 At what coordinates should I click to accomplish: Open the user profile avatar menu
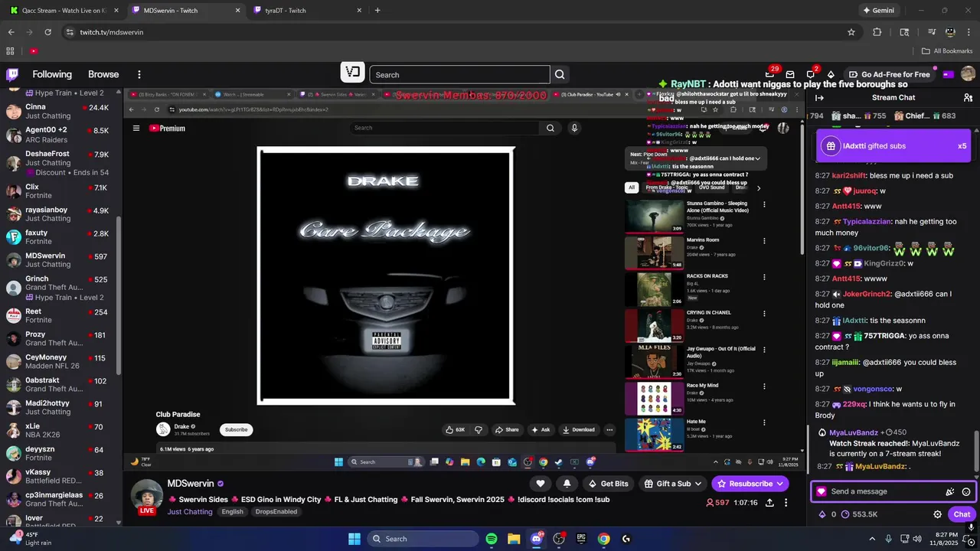(968, 74)
